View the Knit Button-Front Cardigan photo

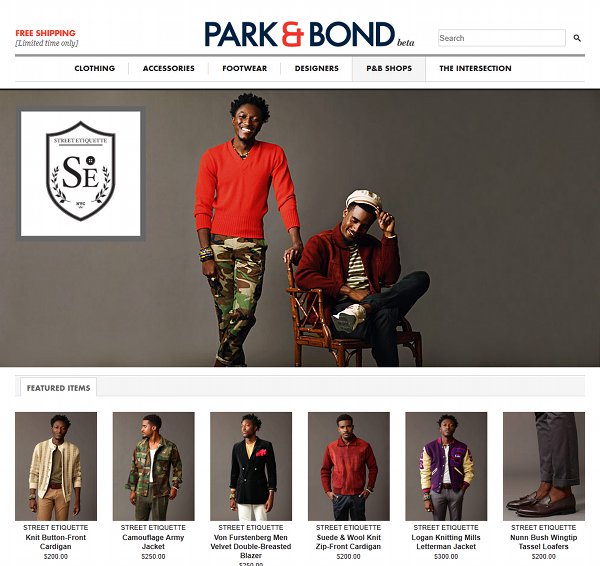56,466
